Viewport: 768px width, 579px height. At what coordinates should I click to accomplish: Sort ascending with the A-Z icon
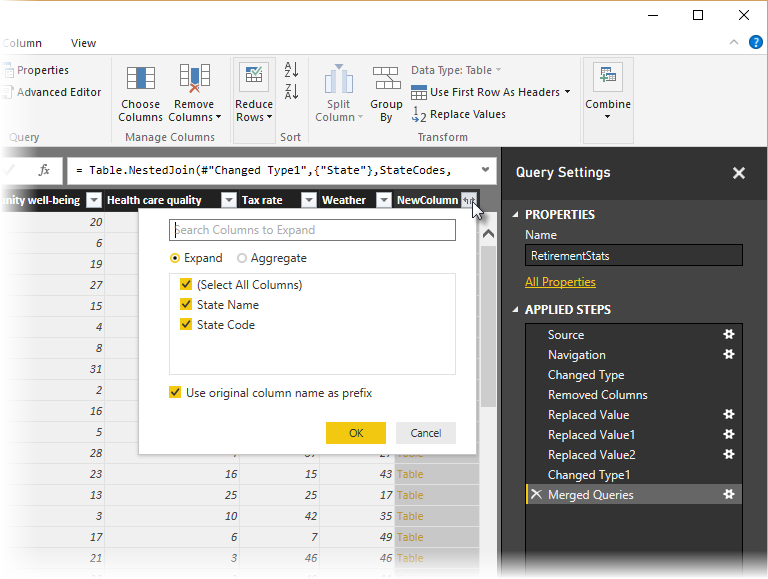291,69
